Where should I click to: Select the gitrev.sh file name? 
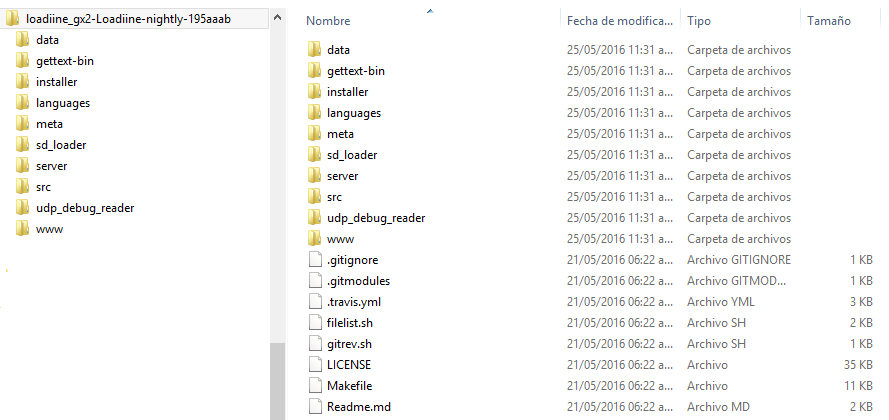pyautogui.click(x=349, y=343)
